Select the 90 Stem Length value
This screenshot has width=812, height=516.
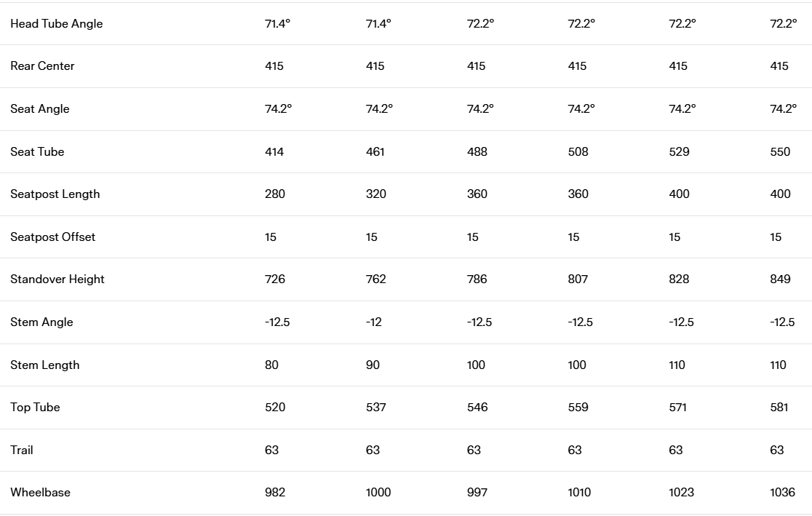(373, 365)
